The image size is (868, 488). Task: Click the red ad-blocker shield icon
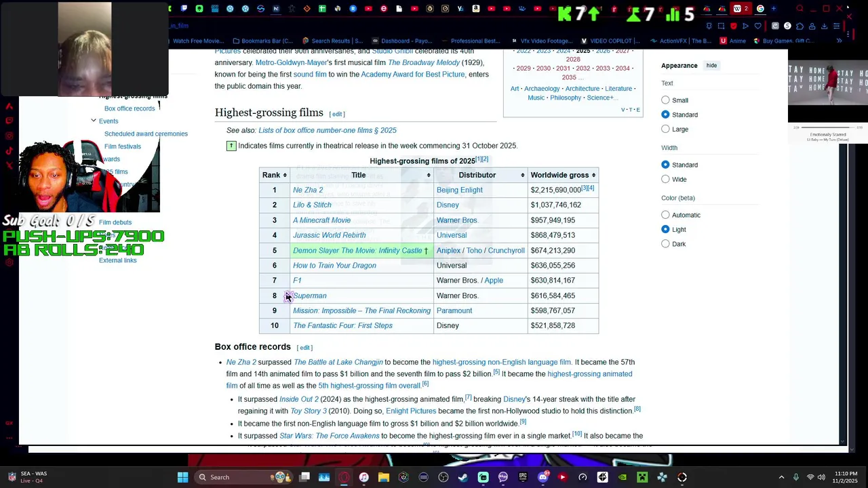coord(733,26)
